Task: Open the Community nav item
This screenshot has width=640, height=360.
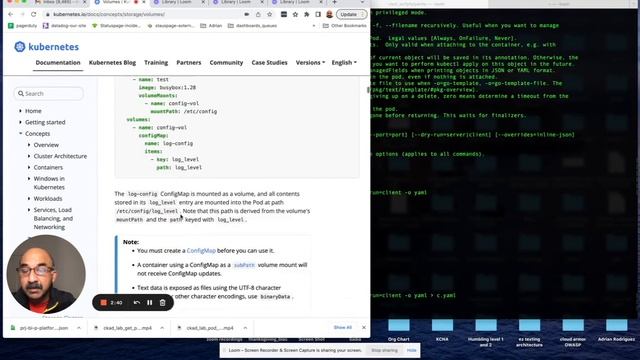Action: point(226,62)
